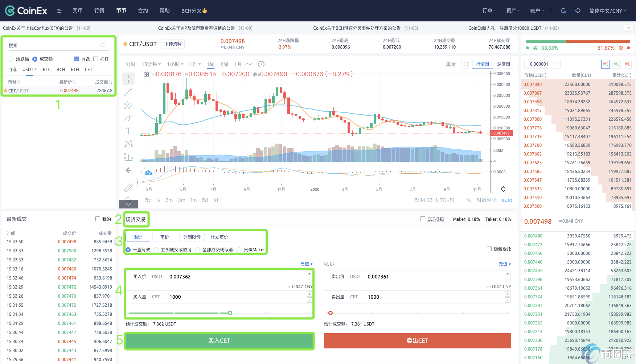Viewport: 636px width, 364px height.
Task: Click the TradingView cloud logo
Action: [x=148, y=173]
